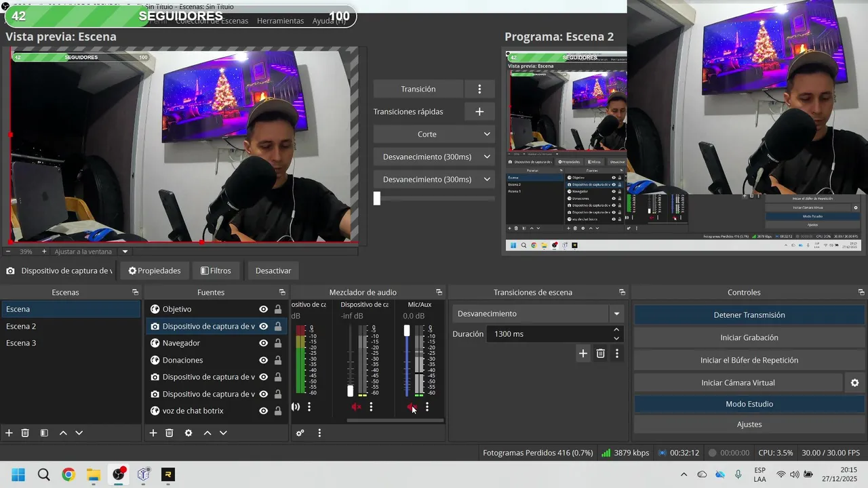Screen dimensions: 868x488
Task: Add a new scene with the plus icon under Escenas
Action: point(9,433)
